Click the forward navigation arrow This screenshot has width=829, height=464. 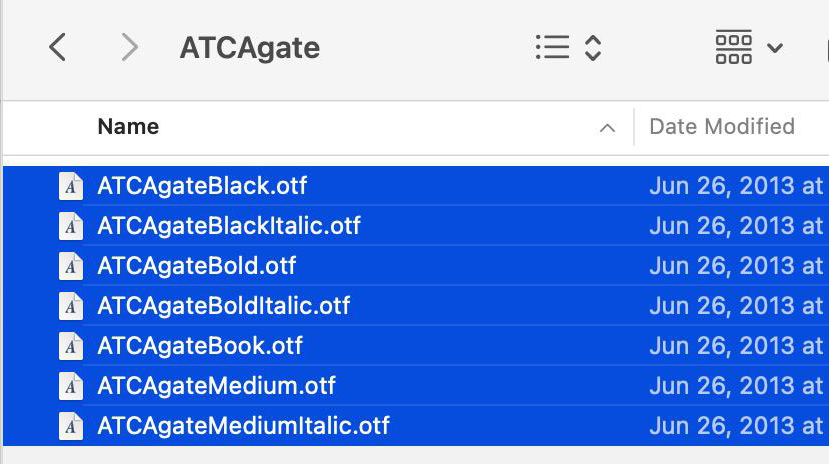(128, 47)
